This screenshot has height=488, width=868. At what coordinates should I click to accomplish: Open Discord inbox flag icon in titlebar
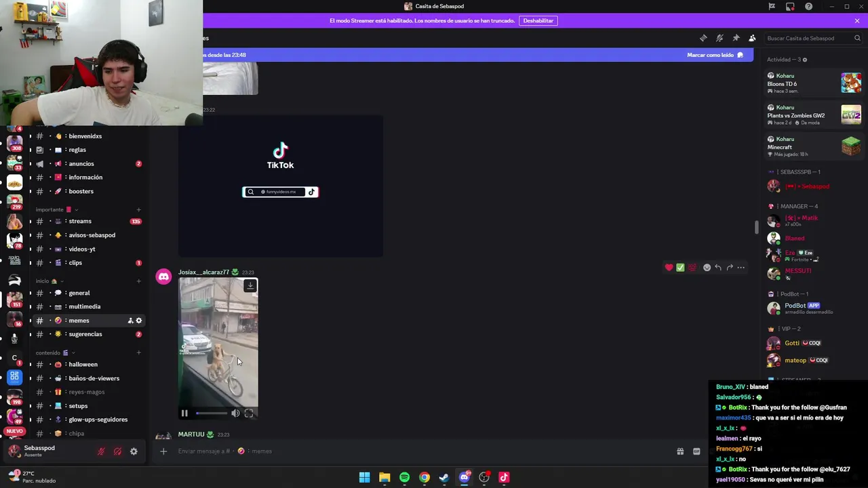click(772, 7)
